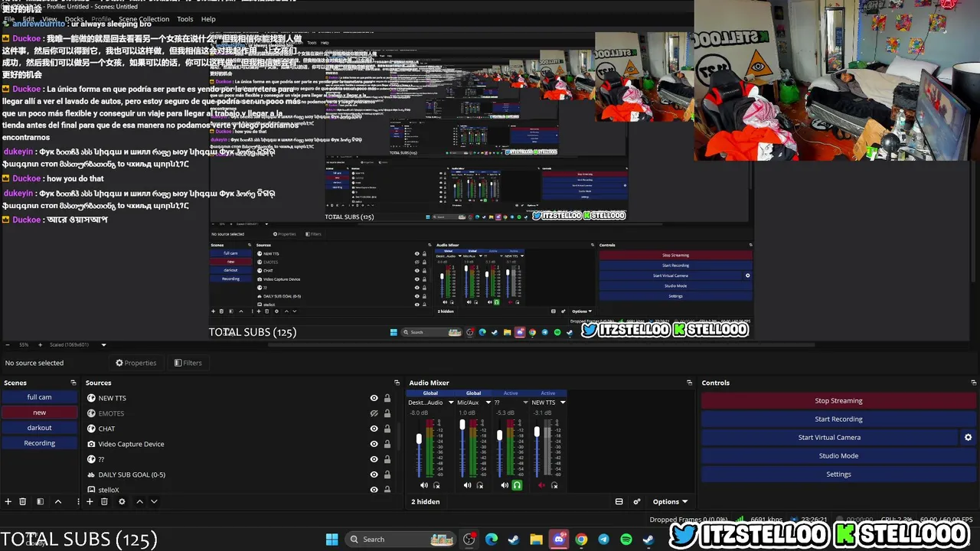Adjust the Mic/Aux volume slider
The height and width of the screenshot is (551, 980).
(x=462, y=425)
